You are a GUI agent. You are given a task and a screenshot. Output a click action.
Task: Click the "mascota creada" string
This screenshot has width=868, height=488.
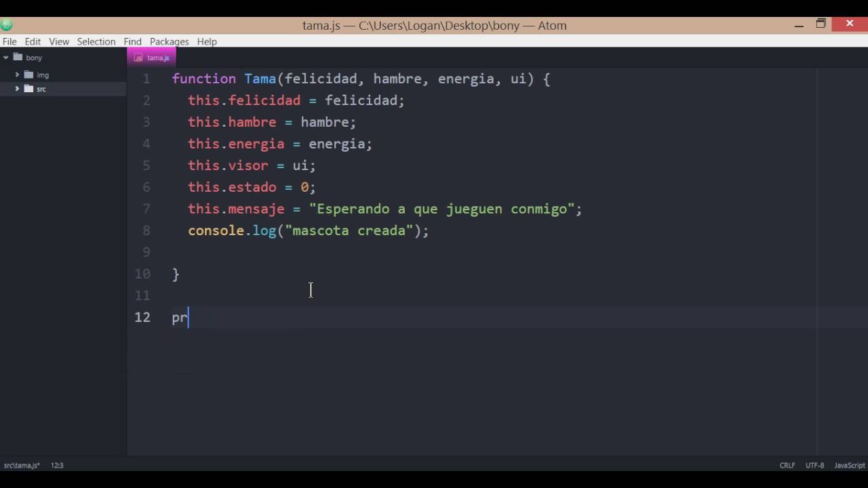(349, 230)
